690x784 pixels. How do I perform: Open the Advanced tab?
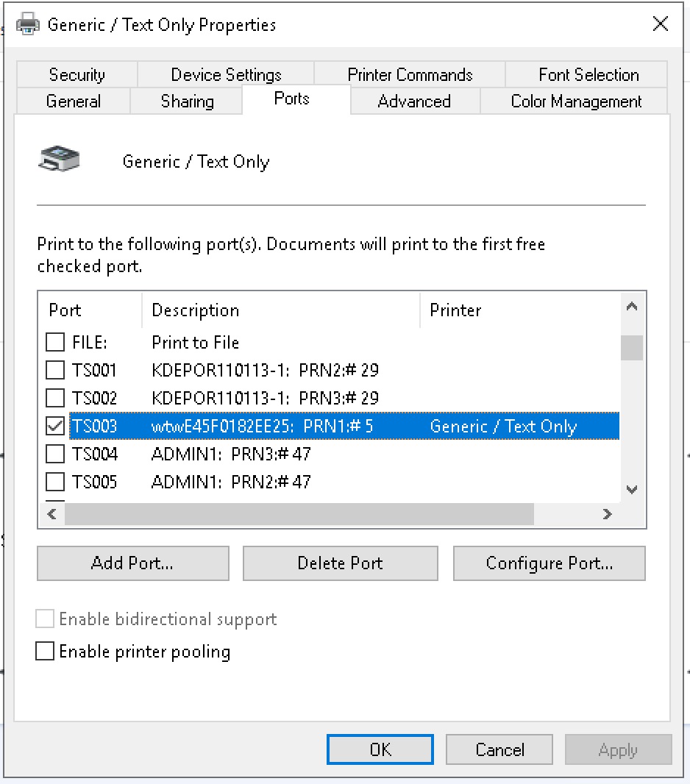click(414, 101)
